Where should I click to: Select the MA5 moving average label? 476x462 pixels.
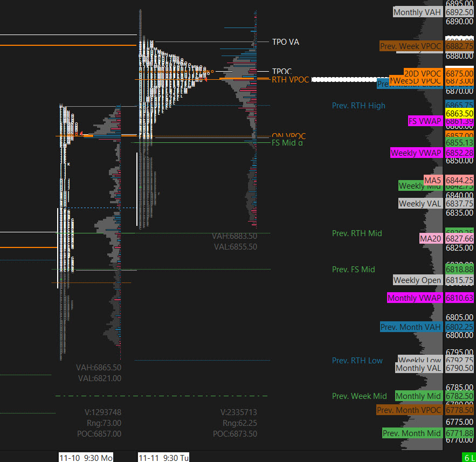[433, 180]
